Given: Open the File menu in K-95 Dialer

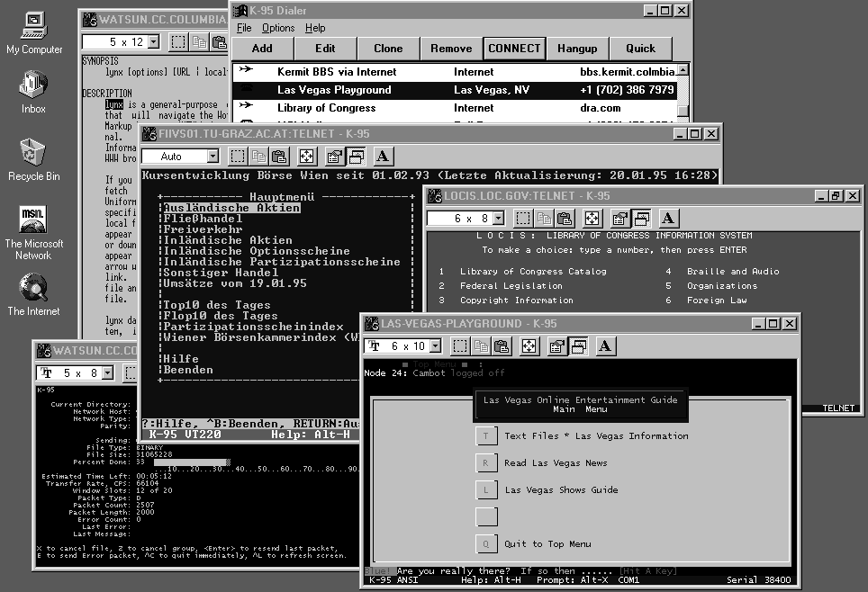Looking at the screenshot, I should (244, 28).
